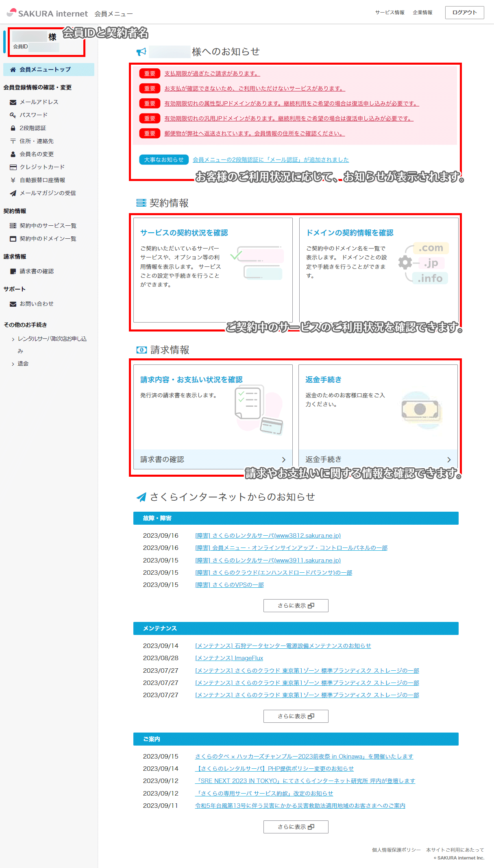The height and width of the screenshot is (868, 494).
Task: Click the key icon for パスワード
Action: coord(13,115)
